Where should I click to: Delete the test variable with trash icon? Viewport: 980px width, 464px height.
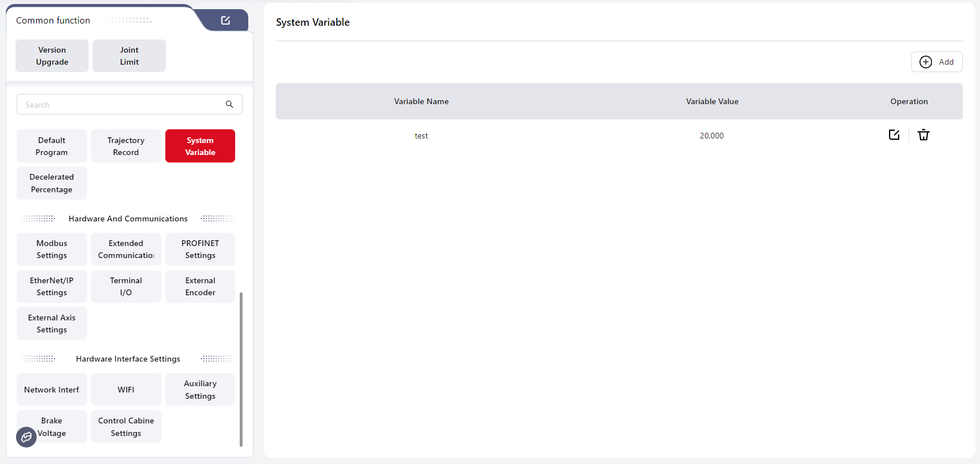(923, 135)
